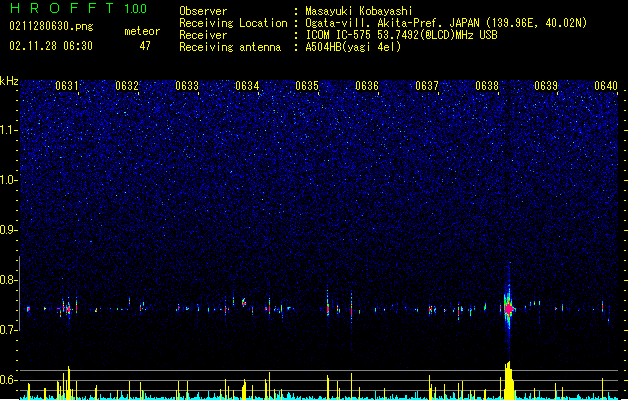Click the 0635 time marker

[307, 86]
